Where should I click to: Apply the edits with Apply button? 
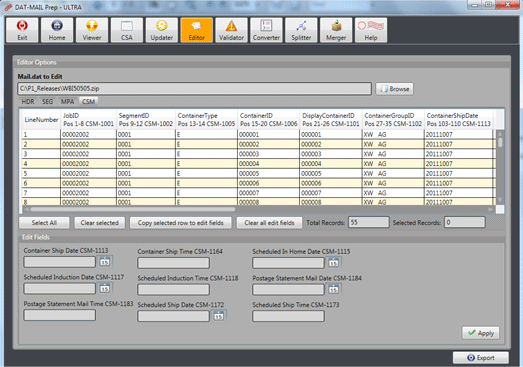(481, 333)
